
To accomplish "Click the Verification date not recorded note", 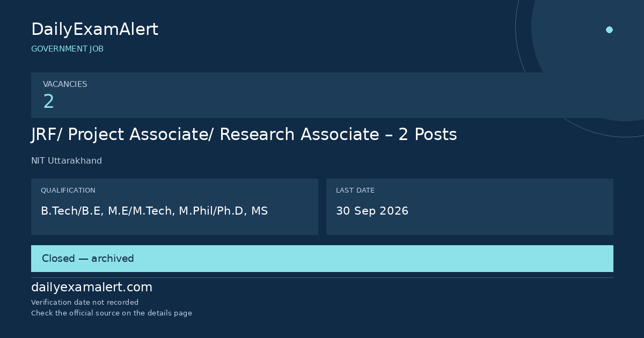I will point(85,303).
